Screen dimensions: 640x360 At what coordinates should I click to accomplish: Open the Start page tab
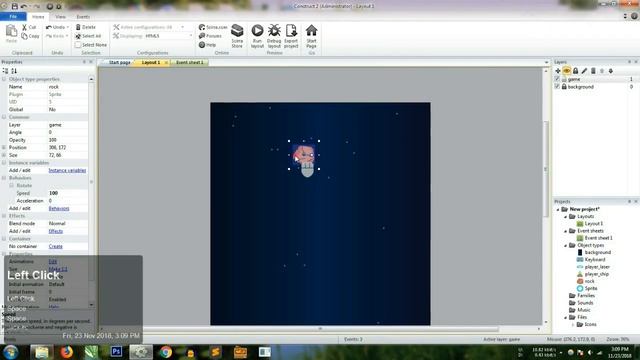pos(120,62)
